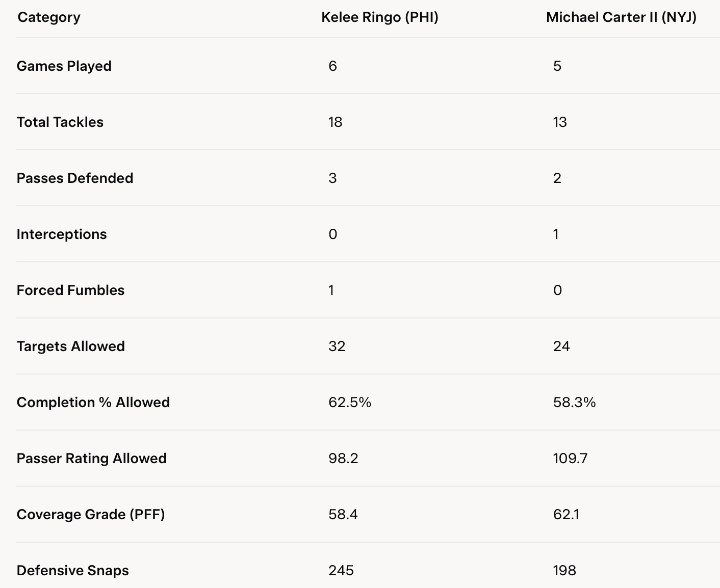Click the Category column header
The image size is (720, 588).
click(49, 17)
